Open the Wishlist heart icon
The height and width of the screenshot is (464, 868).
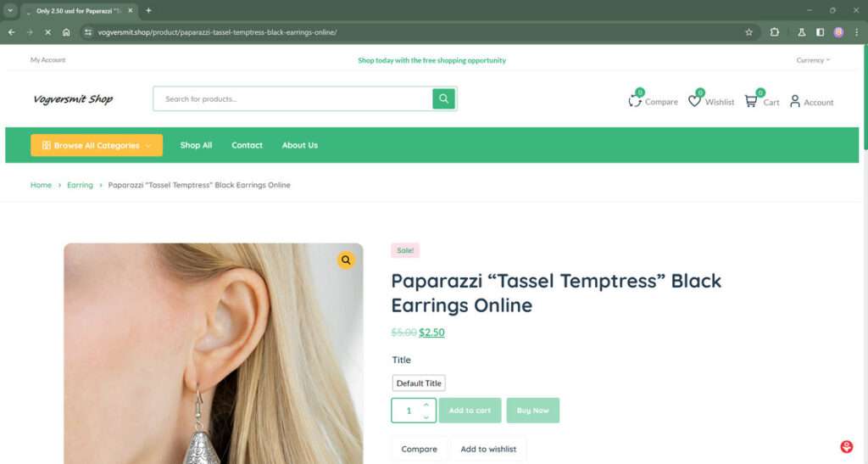(x=694, y=101)
